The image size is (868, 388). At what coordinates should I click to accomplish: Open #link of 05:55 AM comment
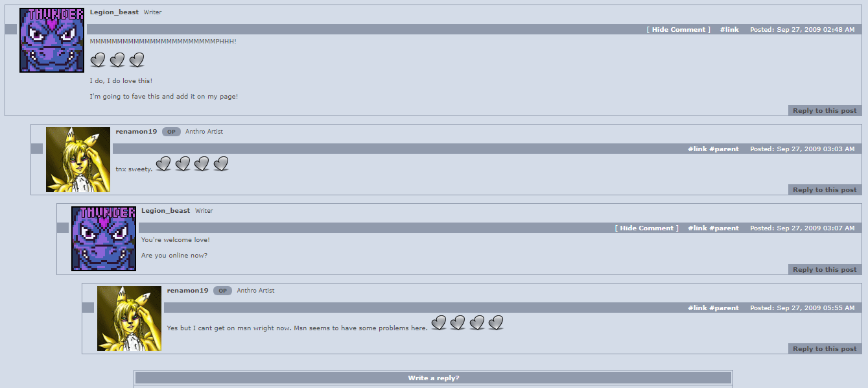coord(698,308)
